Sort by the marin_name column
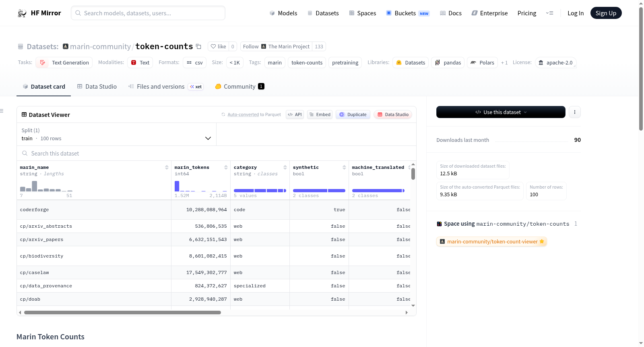Screen dimensions: 644x347 [x=167, y=167]
